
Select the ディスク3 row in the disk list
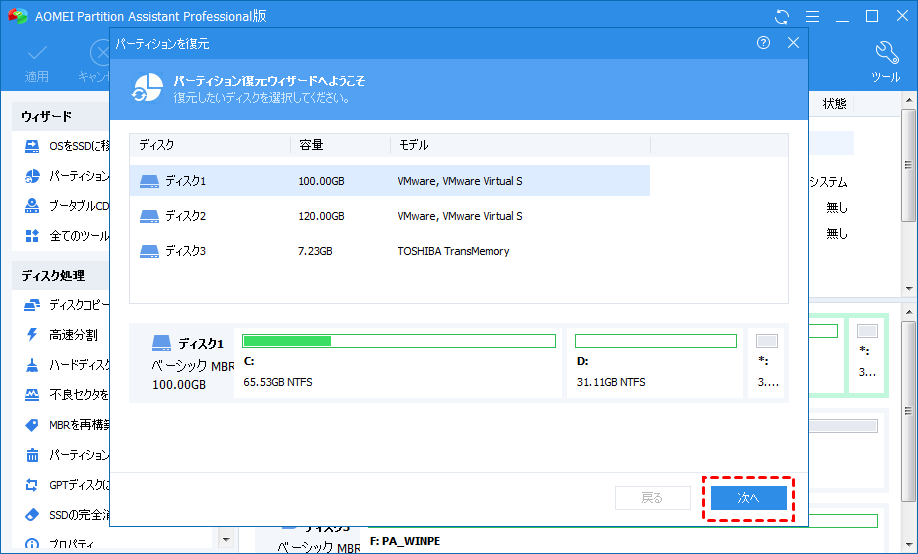pos(390,251)
